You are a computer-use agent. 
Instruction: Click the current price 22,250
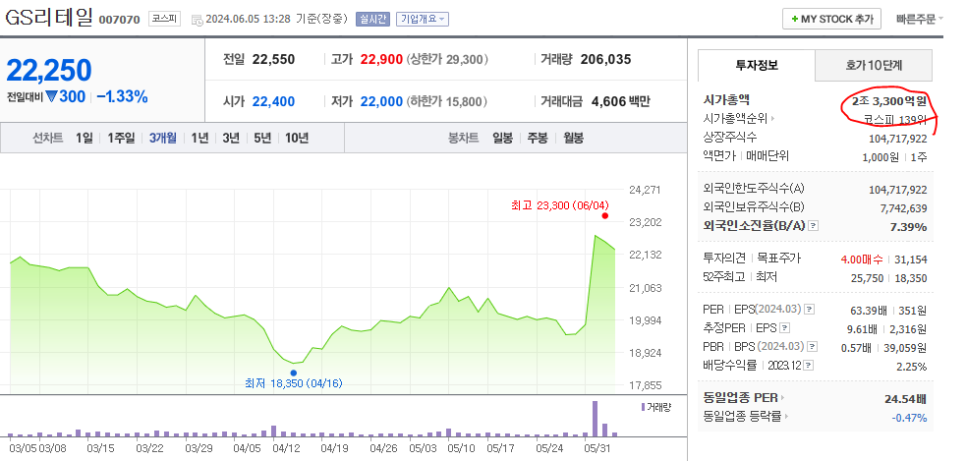pos(49,70)
